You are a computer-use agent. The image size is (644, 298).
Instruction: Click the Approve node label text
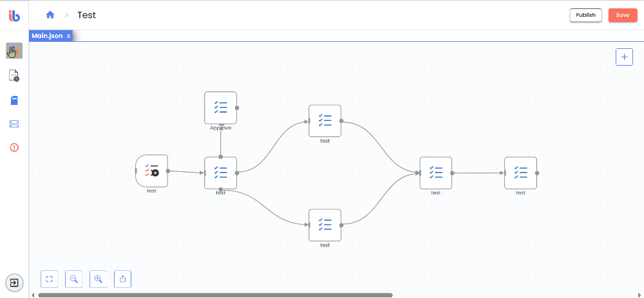click(x=220, y=128)
